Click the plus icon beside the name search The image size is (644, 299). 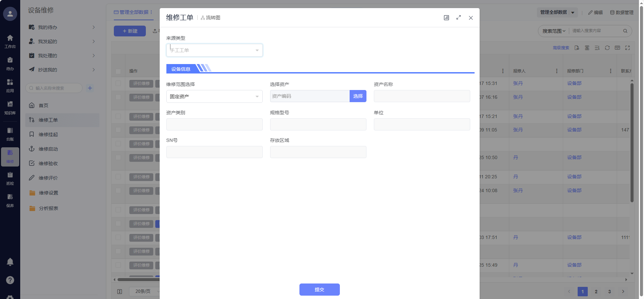[90, 88]
